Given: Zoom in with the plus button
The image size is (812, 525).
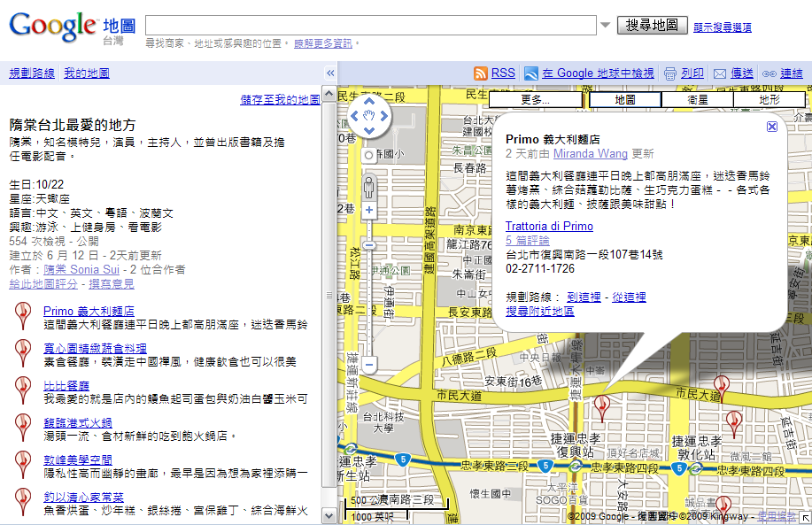Looking at the screenshot, I should 368,210.
